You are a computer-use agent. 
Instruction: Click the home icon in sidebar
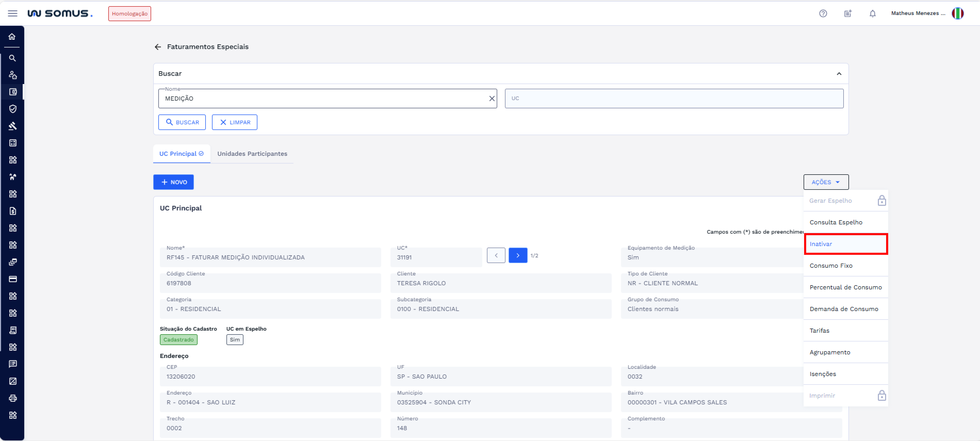(x=12, y=37)
